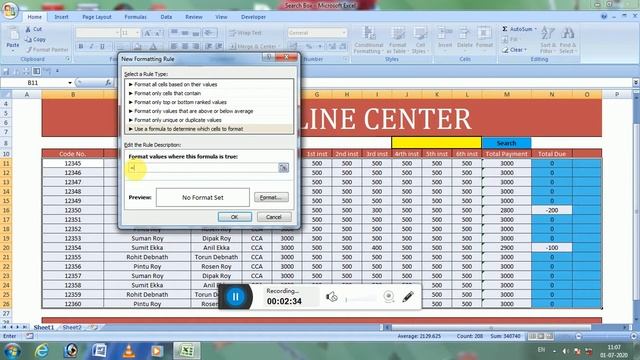Screen dimensions: 640x360
Task: Click the Align Text Right icon
Action: click(x=196, y=47)
